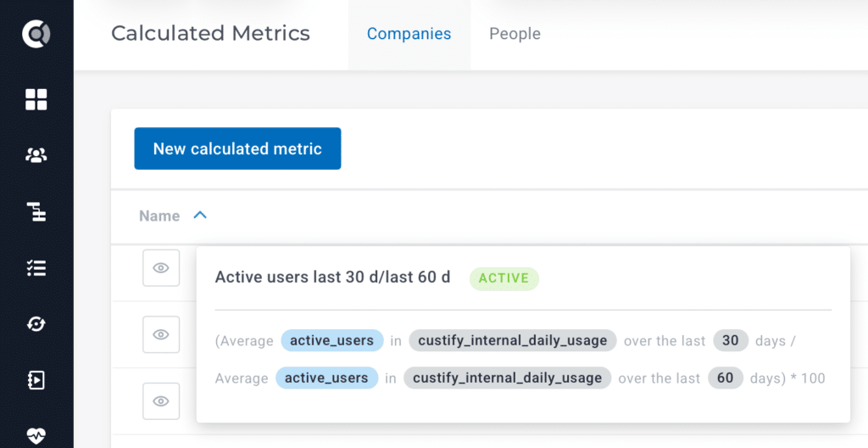This screenshot has height=448, width=868.
Task: Click the ACTIVE status badge
Action: pos(504,278)
